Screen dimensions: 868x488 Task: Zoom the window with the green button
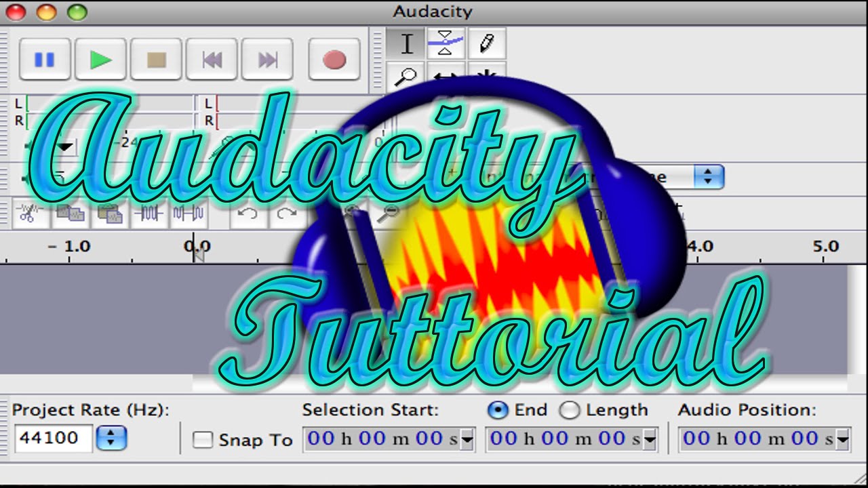(77, 12)
